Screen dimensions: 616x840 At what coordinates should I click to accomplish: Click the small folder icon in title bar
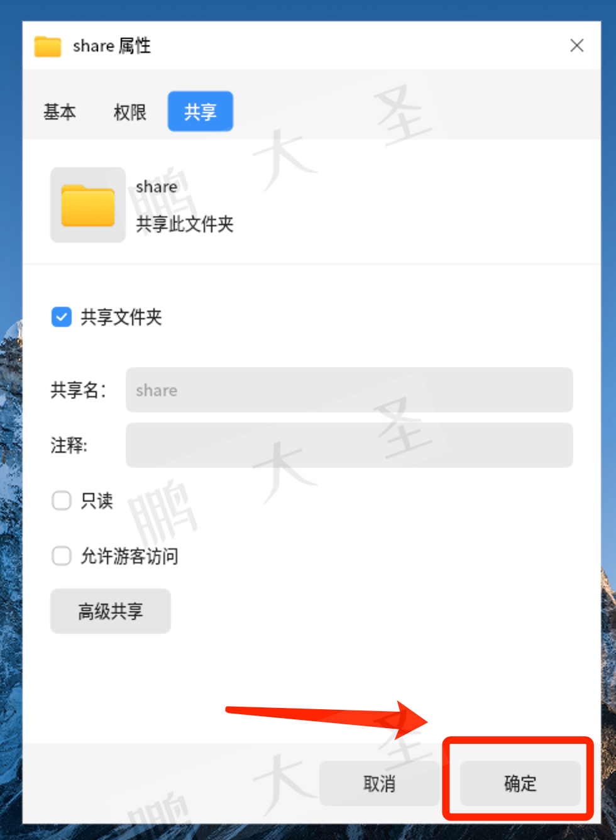pos(48,46)
